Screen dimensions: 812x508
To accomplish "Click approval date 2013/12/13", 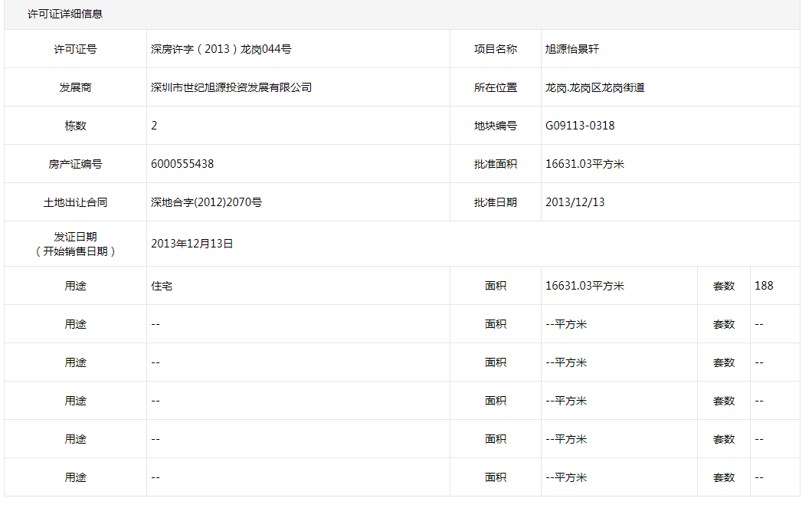I will (575, 202).
